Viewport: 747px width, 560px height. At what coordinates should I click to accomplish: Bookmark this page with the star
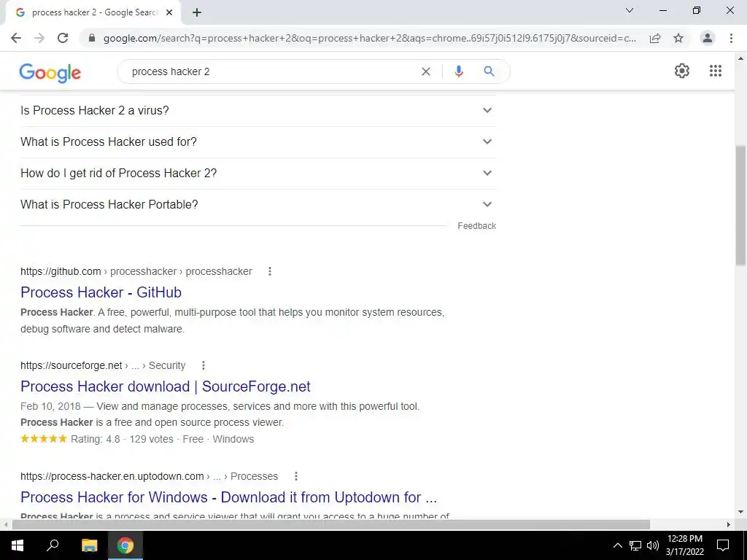[x=678, y=38]
